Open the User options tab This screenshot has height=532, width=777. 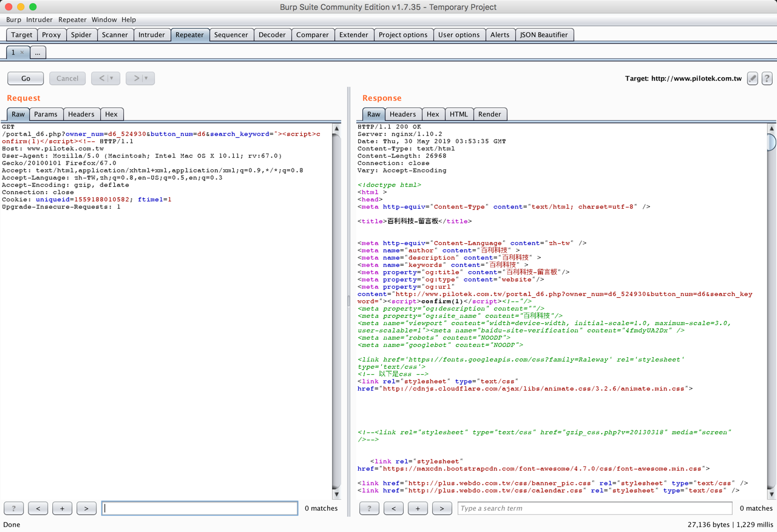coord(459,35)
